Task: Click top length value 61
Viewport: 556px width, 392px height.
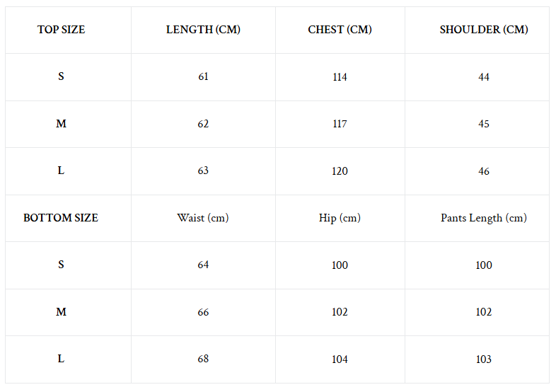Action: [203, 77]
